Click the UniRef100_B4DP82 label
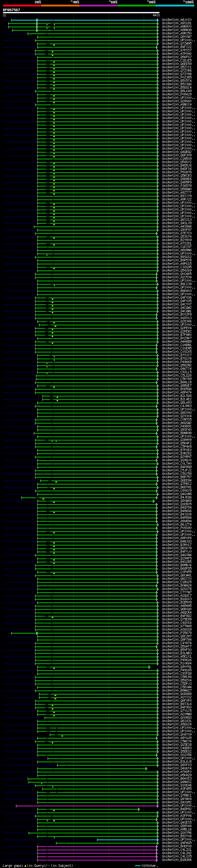The width and height of the screenshot is (197, 868). (x=176, y=809)
